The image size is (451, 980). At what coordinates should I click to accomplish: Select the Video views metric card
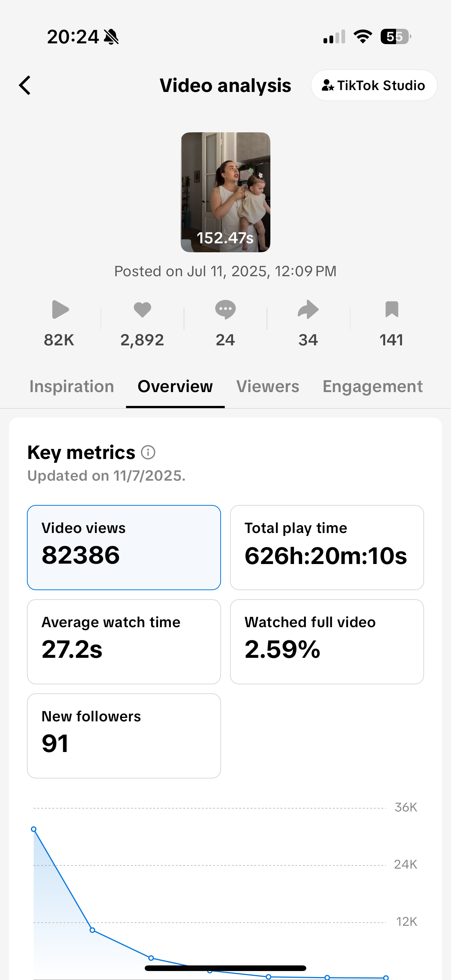(124, 548)
